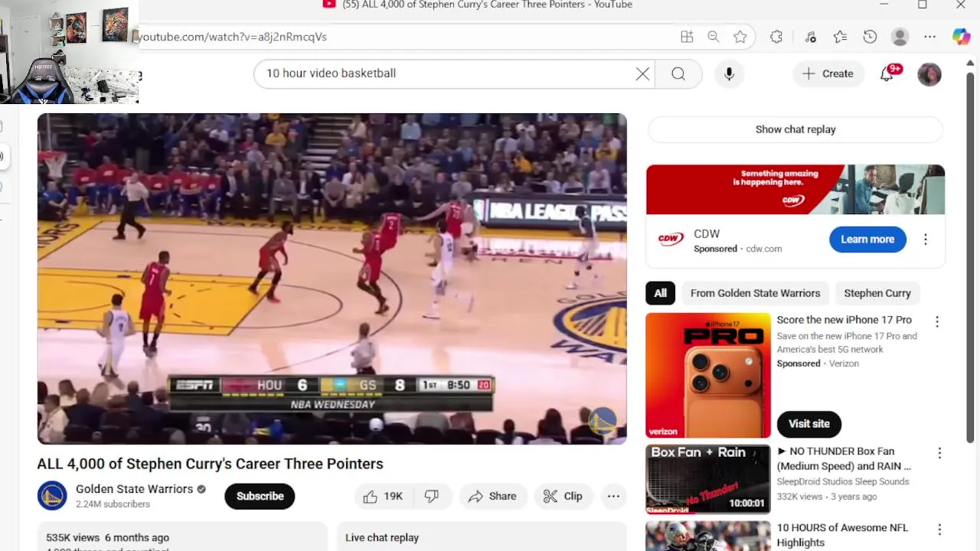The width and height of the screenshot is (980, 551).
Task: Open iPhone 17 Pro ad thumbnail
Action: 708,375
